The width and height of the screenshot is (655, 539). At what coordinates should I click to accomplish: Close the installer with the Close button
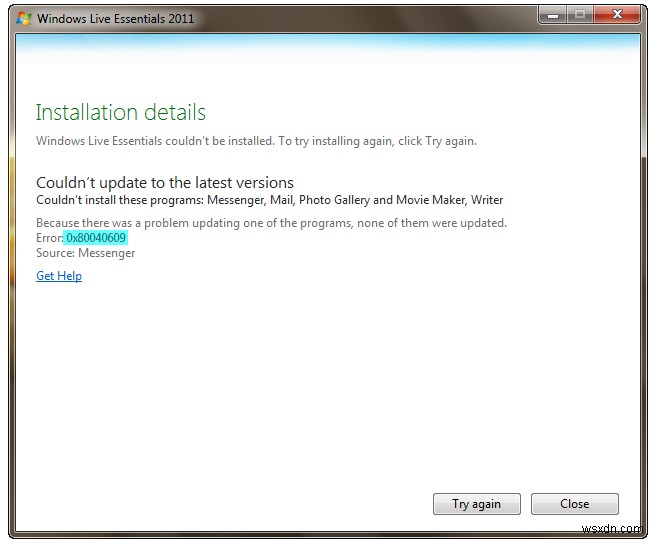coord(574,503)
